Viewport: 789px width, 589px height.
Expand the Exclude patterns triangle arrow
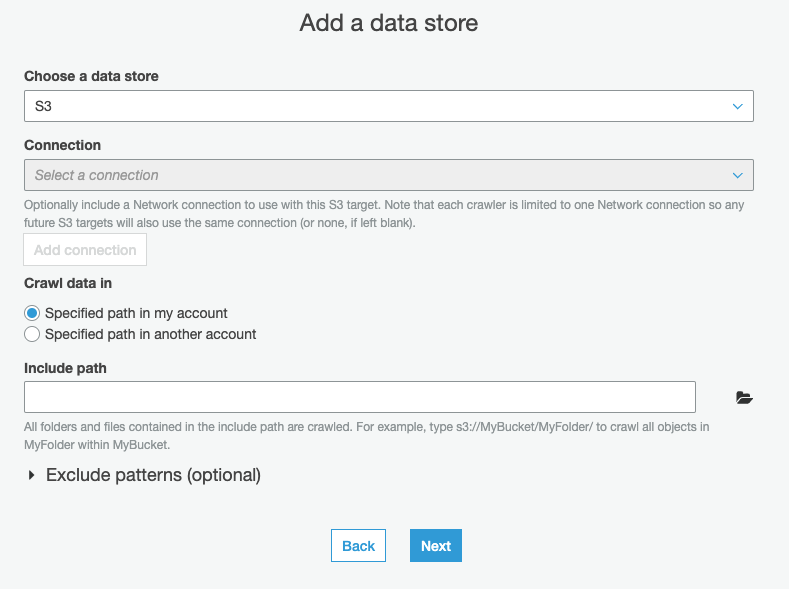pos(32,476)
